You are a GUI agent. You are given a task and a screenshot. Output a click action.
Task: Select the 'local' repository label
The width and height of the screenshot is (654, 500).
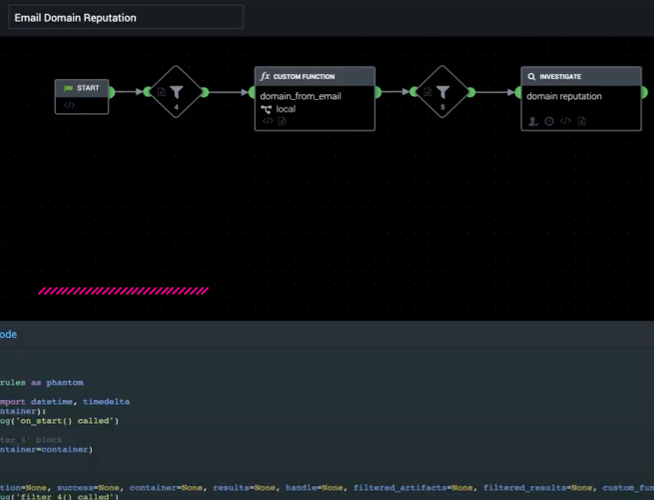coord(286,109)
